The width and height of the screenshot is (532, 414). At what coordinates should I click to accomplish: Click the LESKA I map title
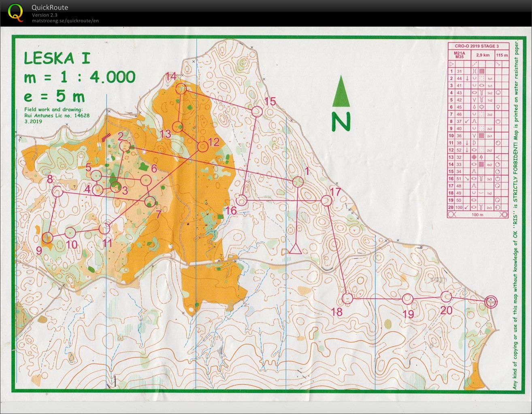[57, 58]
